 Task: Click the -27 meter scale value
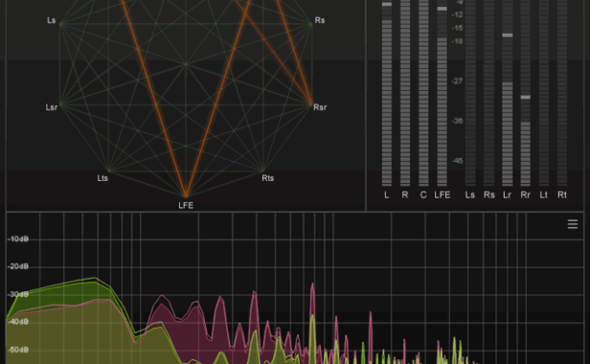click(458, 81)
